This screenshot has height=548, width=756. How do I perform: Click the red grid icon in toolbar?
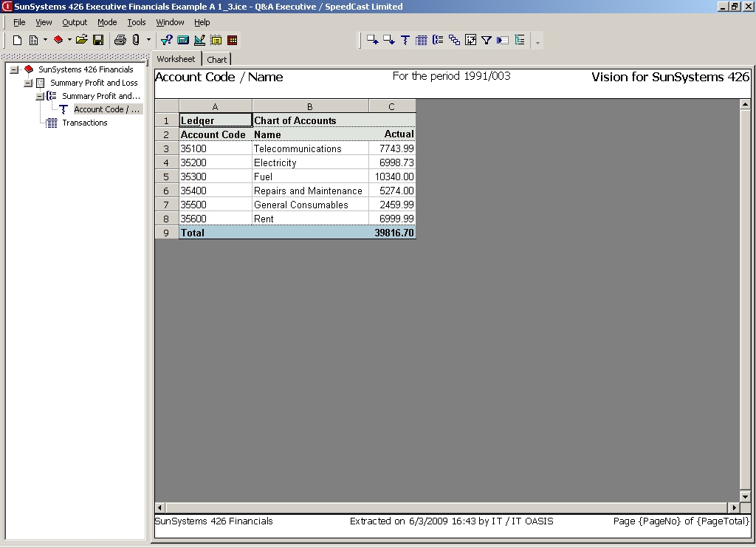(232, 40)
